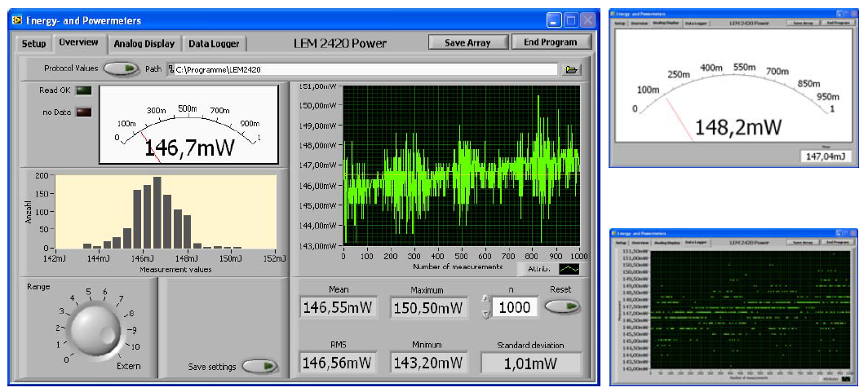The width and height of the screenshot is (868, 392).
Task: Click the n value field showing 1000
Action: click(515, 307)
